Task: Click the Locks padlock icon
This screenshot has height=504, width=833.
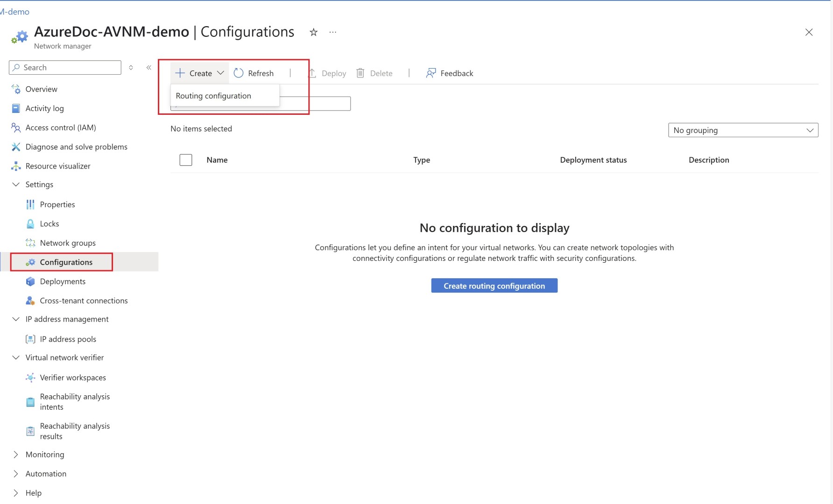Action: point(30,224)
